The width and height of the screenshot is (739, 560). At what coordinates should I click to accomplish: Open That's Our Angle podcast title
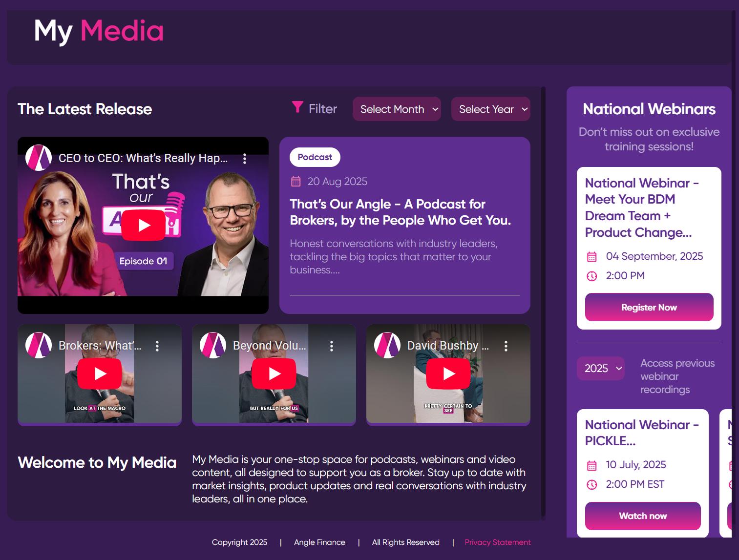point(401,212)
